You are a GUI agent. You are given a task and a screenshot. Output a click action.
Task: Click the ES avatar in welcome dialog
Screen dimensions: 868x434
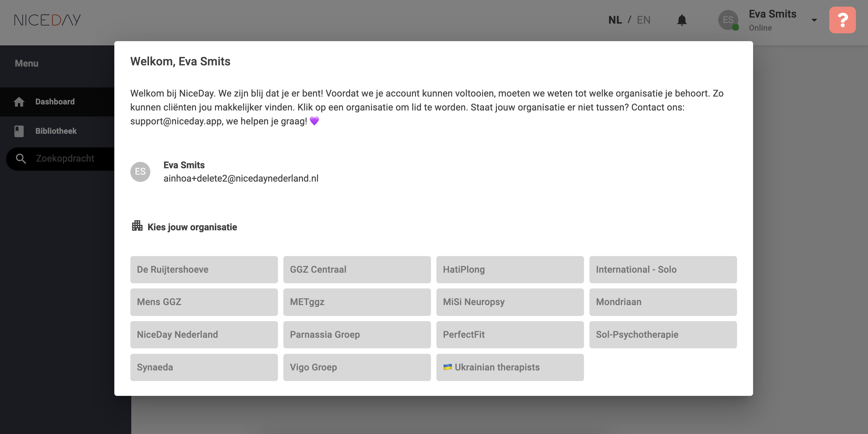click(x=140, y=172)
